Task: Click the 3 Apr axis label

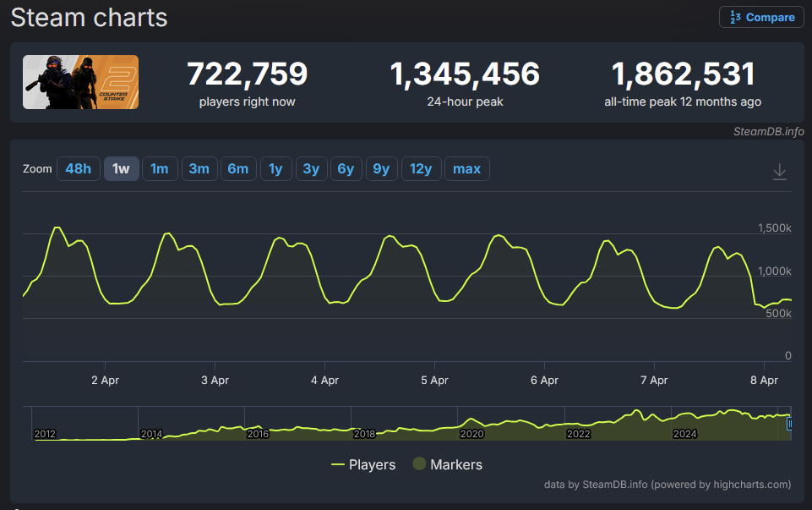Action: tap(215, 380)
